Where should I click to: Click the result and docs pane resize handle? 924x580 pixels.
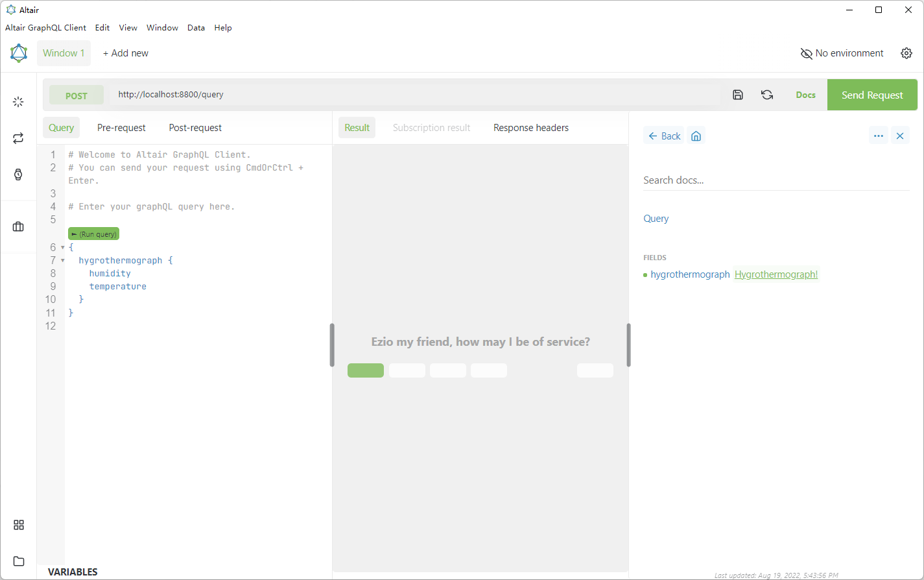[628, 345]
